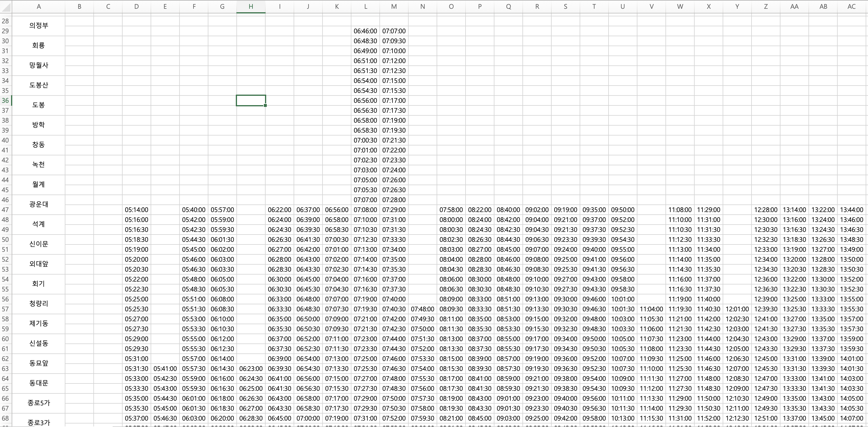Click cell AC62 showing 14:01:00
The image size is (868, 427).
(x=851, y=359)
